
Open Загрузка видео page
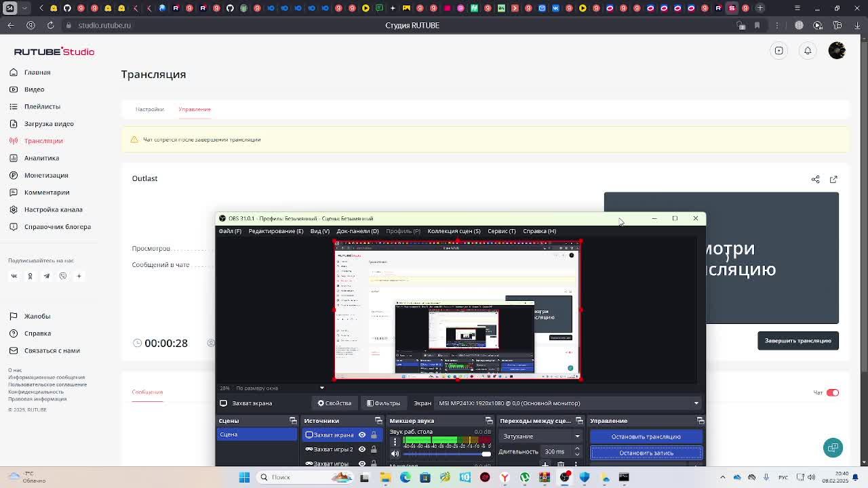[41, 124]
